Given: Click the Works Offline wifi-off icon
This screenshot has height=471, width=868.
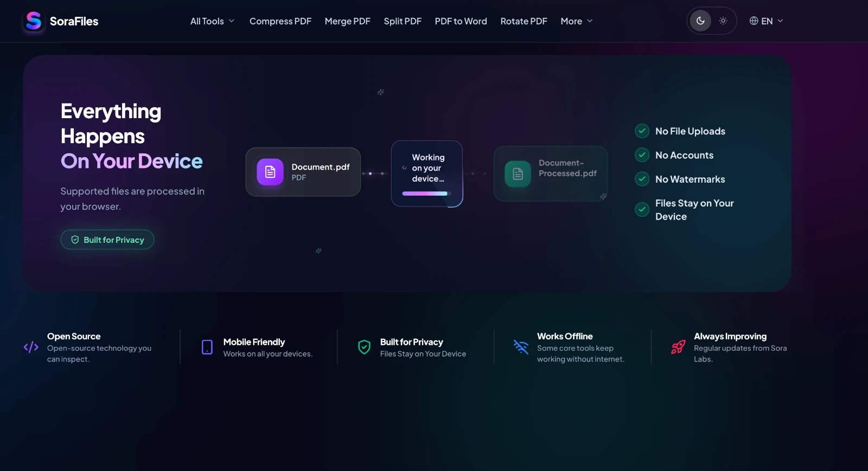Looking at the screenshot, I should [521, 347].
